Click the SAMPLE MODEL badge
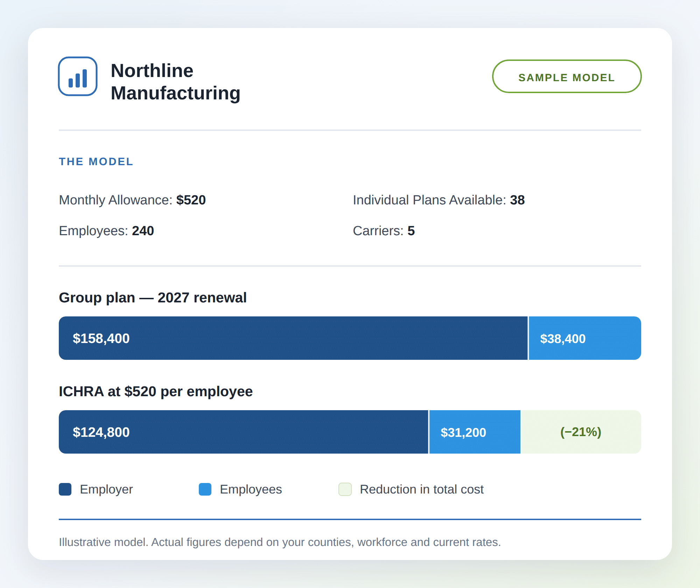Image resolution: width=700 pixels, height=588 pixels. point(567,76)
